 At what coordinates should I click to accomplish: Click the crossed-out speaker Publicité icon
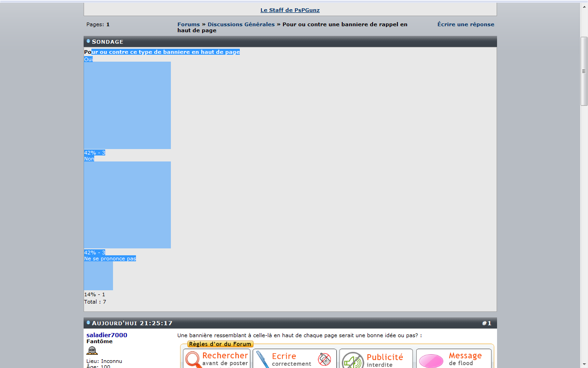[x=352, y=361]
